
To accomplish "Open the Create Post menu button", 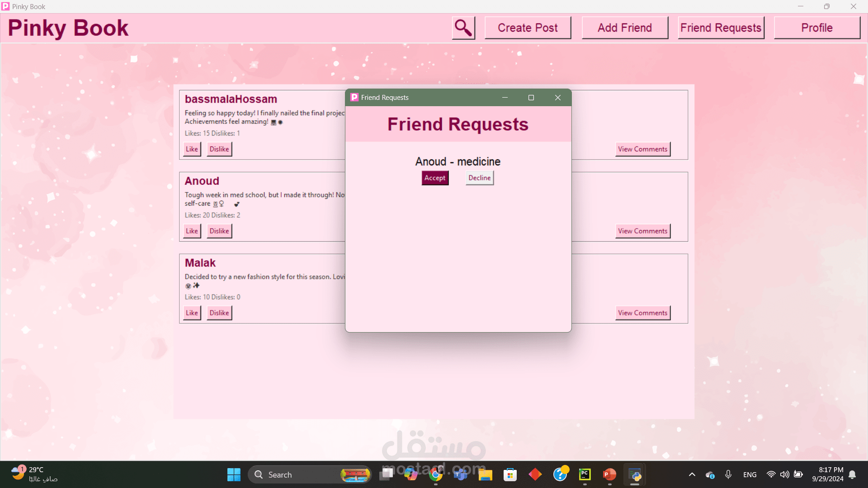I will click(x=528, y=28).
